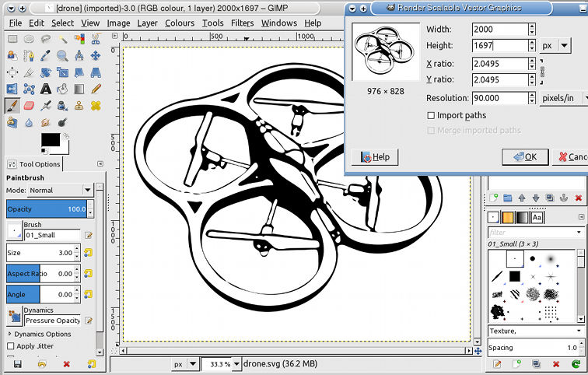The width and height of the screenshot is (588, 375).
Task: Select the Shear tool
Action: [79, 72]
